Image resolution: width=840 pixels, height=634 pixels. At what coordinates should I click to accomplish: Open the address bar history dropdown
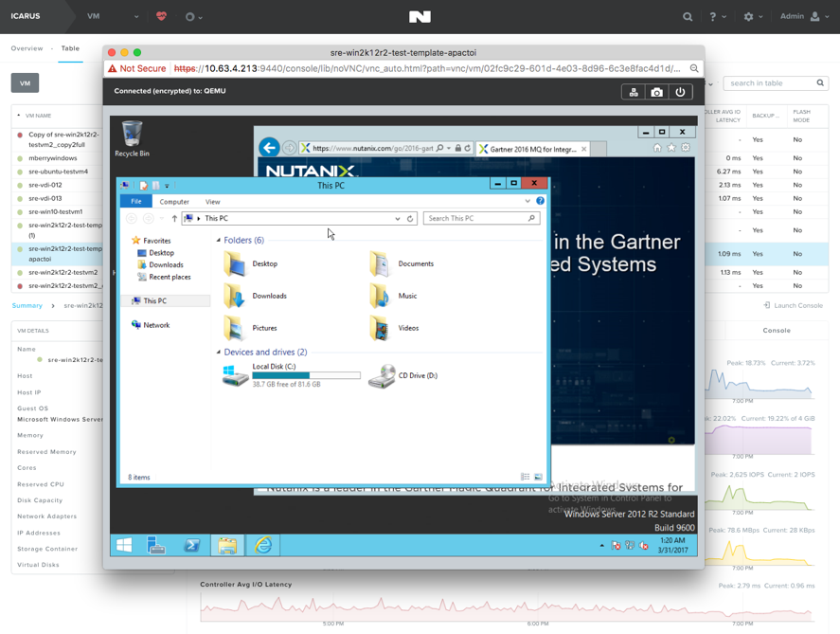coord(398,219)
